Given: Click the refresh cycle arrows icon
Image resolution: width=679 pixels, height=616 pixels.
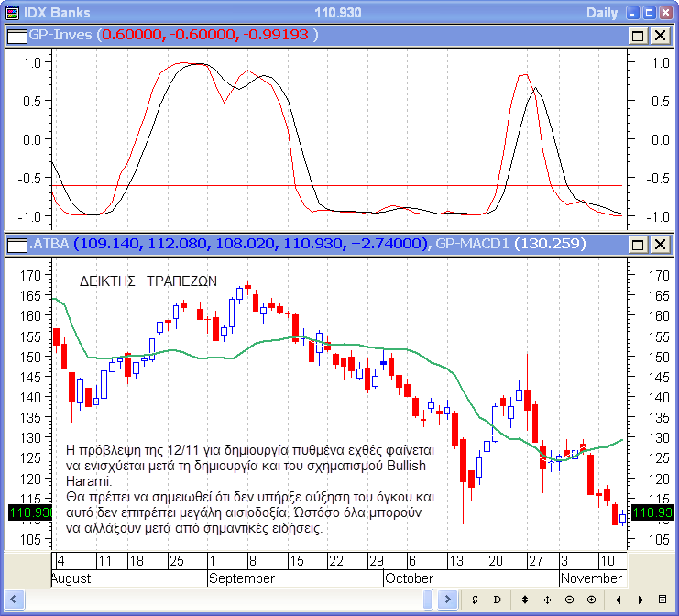Looking at the screenshot, I should (476, 599).
